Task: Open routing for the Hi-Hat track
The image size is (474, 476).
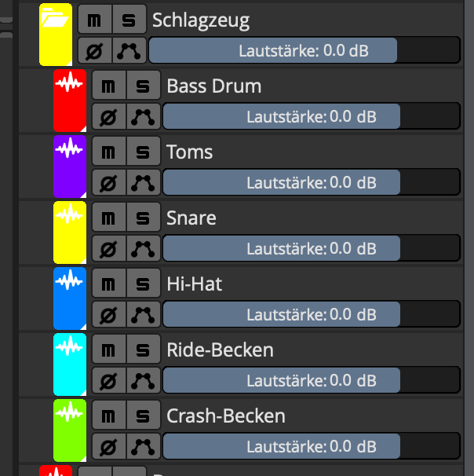Action: [x=143, y=315]
